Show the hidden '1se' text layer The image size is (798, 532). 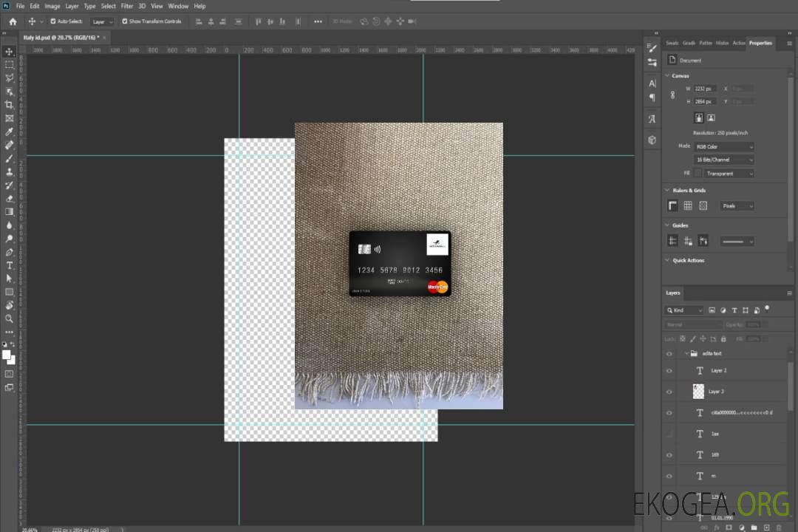tap(669, 434)
